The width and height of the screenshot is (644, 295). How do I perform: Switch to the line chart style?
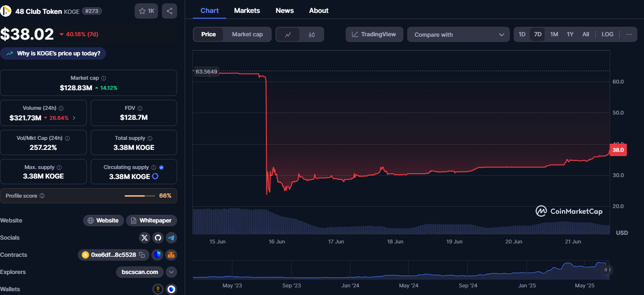(288, 34)
